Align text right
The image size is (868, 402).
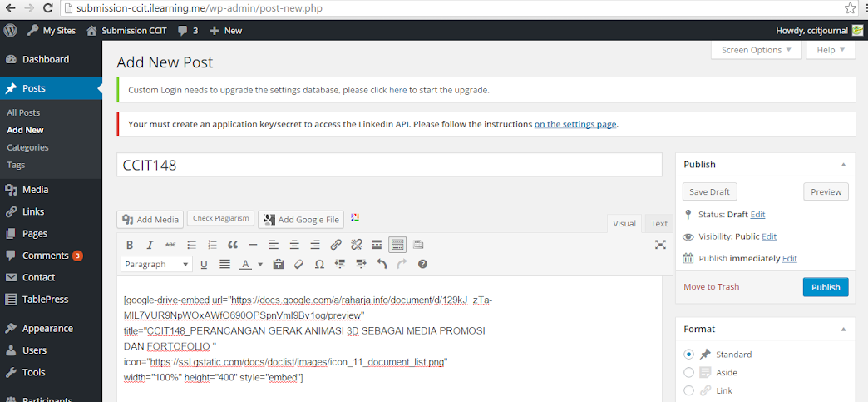315,245
